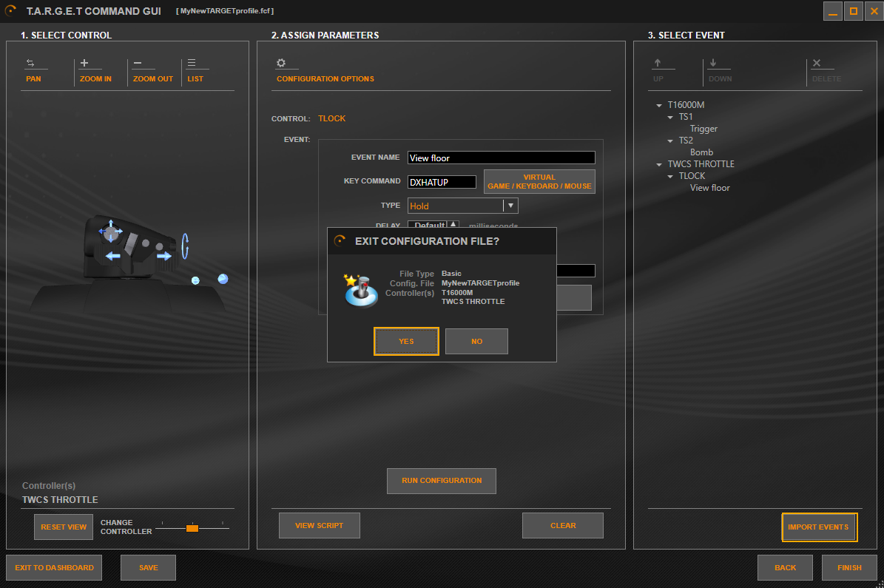Click the Delay value field 'Default'
The image size is (884, 588).
click(x=428, y=224)
